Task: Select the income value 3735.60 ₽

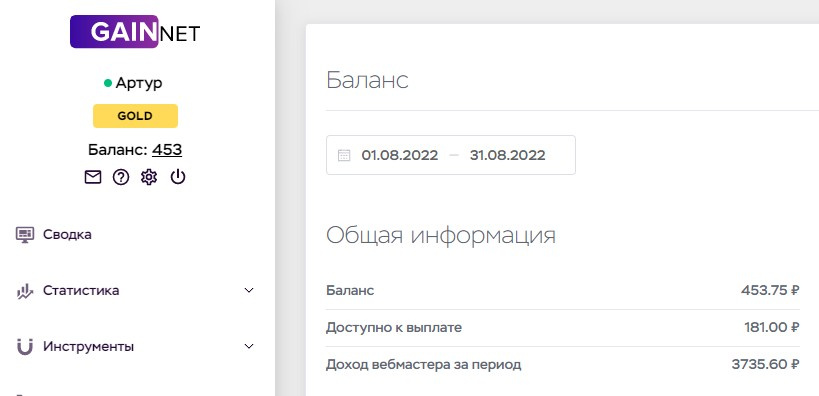Action: [x=766, y=365]
